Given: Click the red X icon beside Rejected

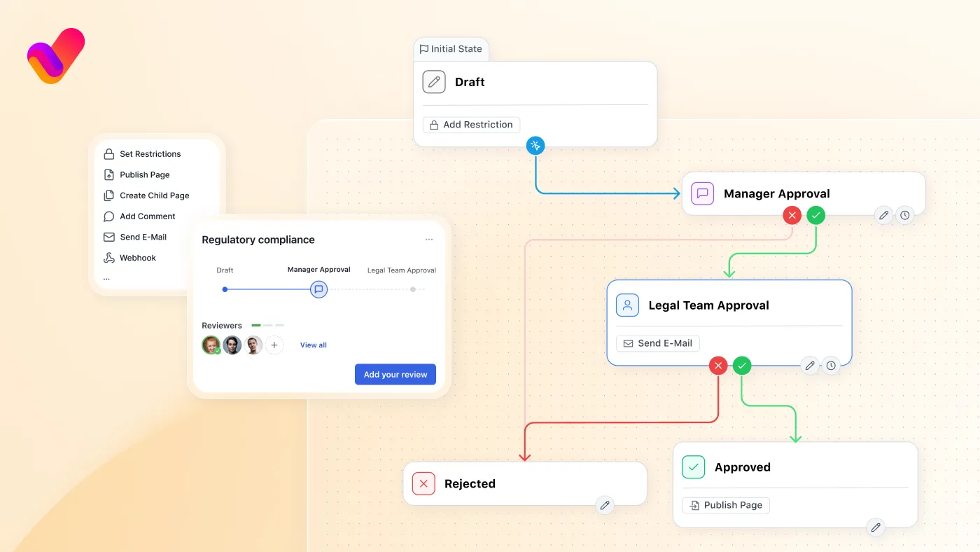Looking at the screenshot, I should pyautogui.click(x=423, y=483).
